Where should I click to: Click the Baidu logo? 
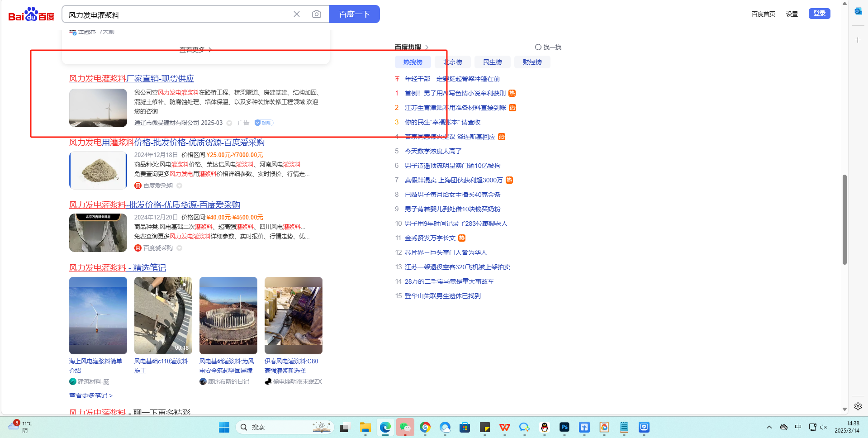pyautogui.click(x=31, y=14)
